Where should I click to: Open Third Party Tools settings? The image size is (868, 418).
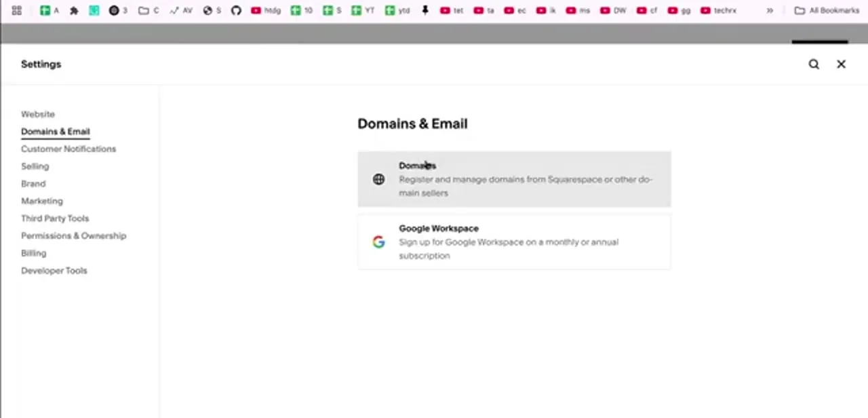pos(55,218)
